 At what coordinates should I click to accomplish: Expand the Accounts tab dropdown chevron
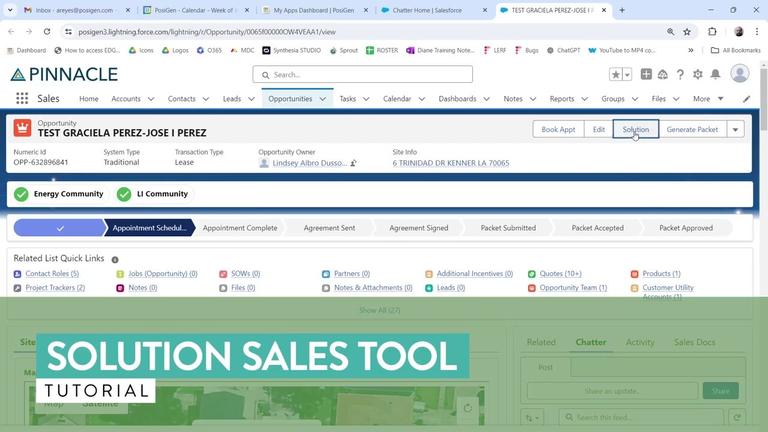(x=151, y=99)
